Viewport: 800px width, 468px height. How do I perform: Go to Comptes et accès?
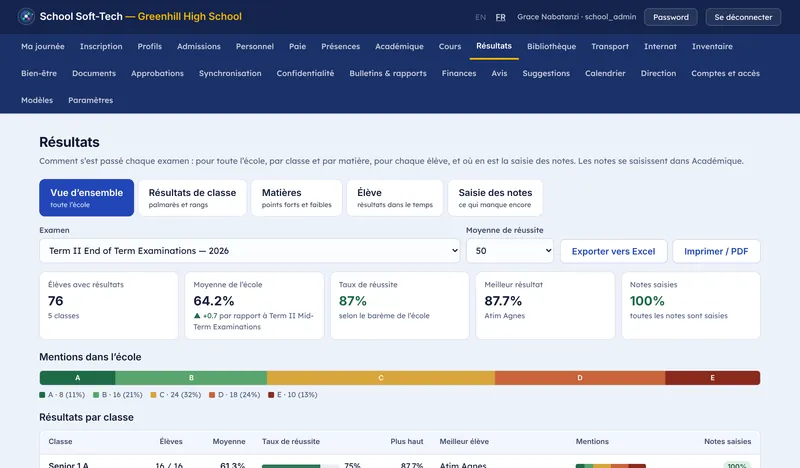[x=725, y=73]
